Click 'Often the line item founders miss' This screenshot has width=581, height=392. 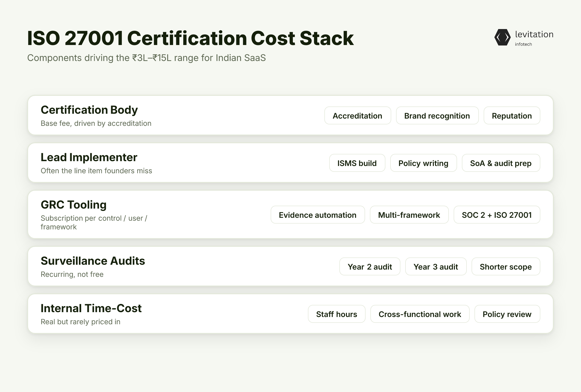tap(96, 171)
